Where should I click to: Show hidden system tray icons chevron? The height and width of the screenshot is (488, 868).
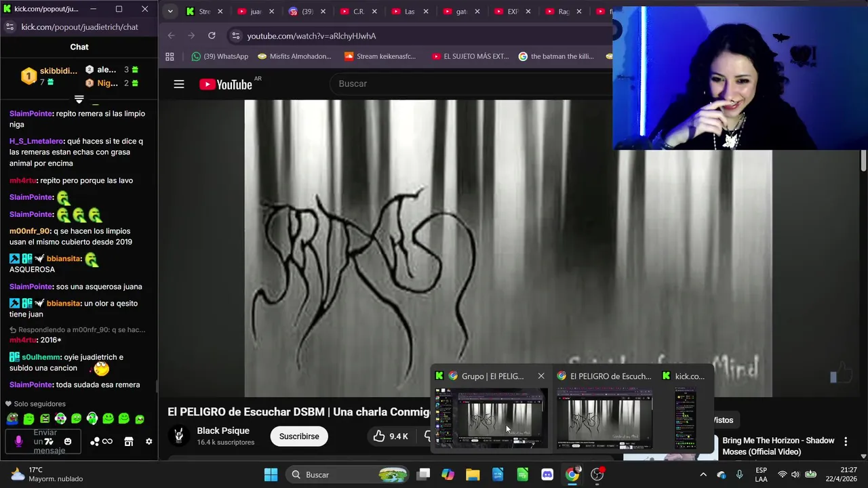(703, 474)
